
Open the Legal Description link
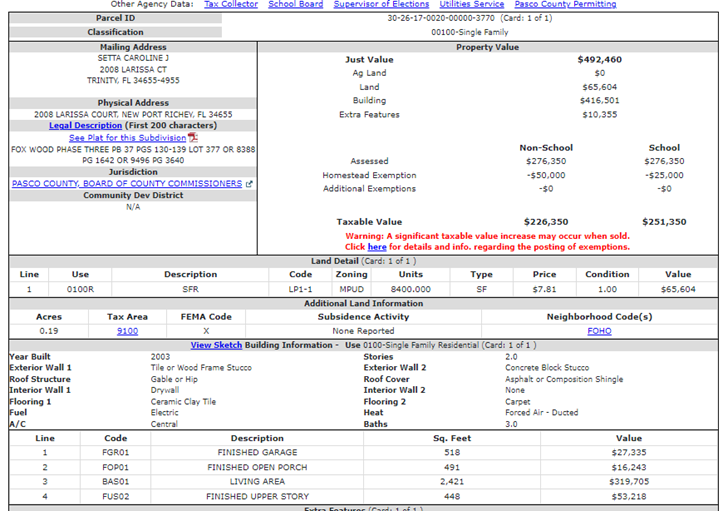click(x=85, y=125)
